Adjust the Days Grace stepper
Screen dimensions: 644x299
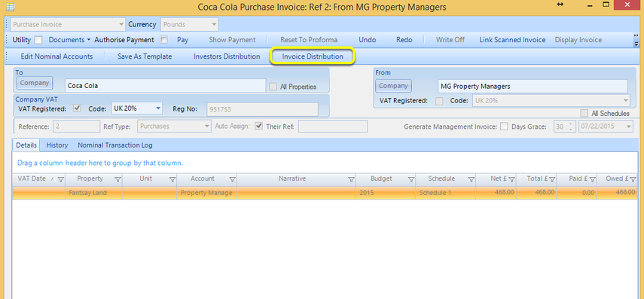tap(571, 127)
